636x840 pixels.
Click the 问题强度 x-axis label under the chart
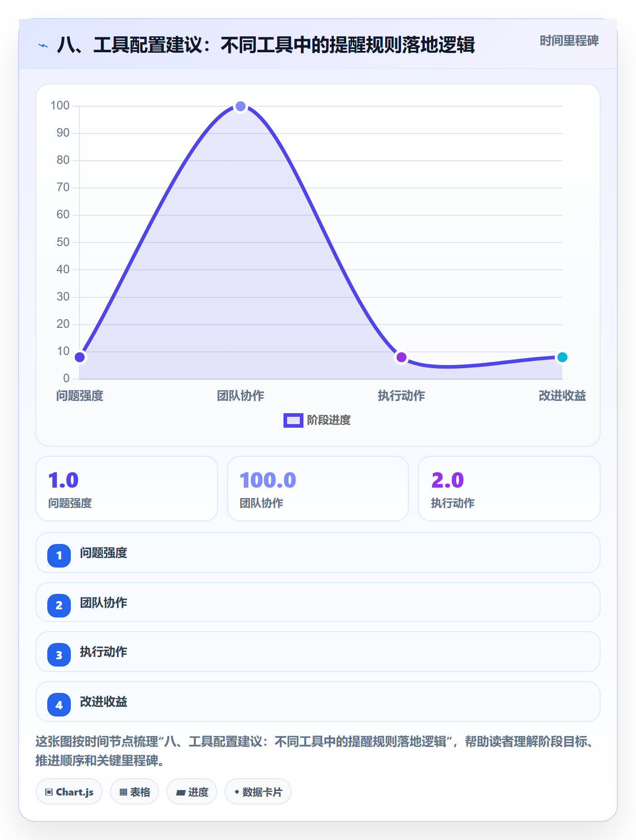coord(80,396)
